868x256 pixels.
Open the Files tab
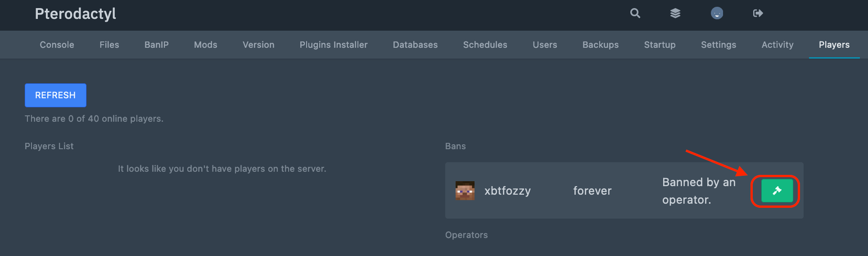point(109,45)
